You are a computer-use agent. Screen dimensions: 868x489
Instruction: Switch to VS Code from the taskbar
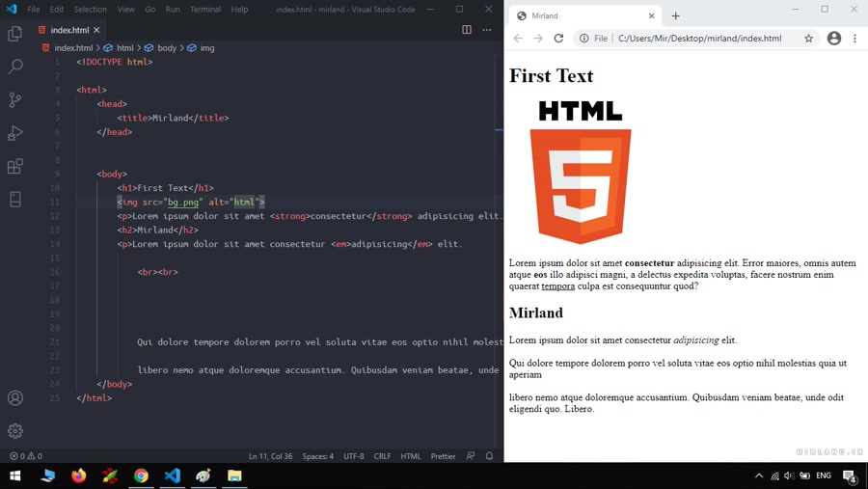pos(173,475)
